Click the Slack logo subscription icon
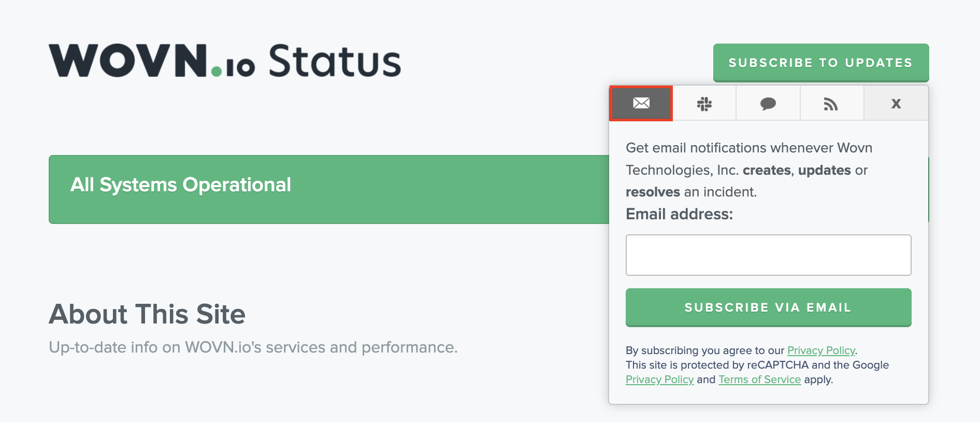The width and height of the screenshot is (980, 422). click(704, 103)
